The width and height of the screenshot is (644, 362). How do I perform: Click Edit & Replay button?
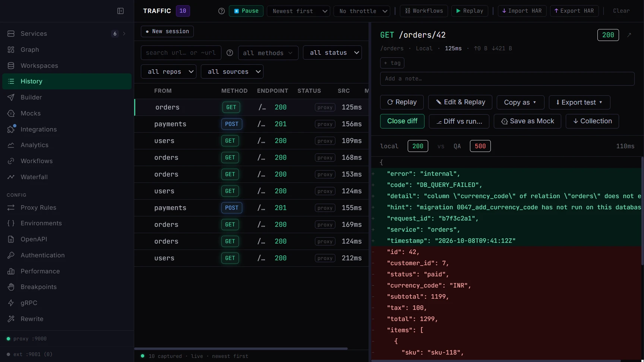460,102
